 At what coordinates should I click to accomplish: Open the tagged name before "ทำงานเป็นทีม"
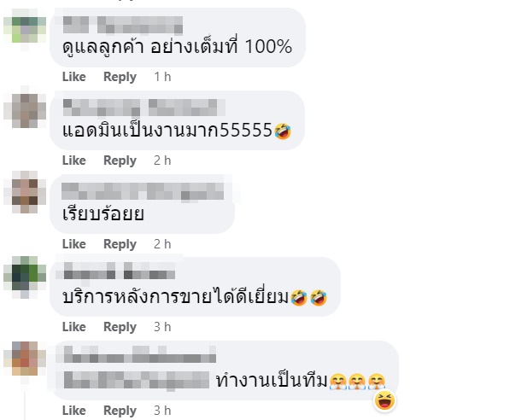[137, 380]
